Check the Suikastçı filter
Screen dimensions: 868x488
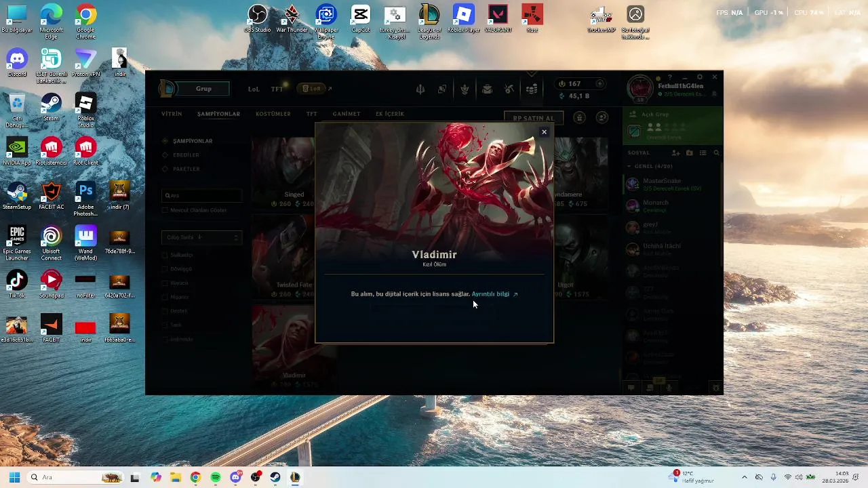[x=165, y=256]
